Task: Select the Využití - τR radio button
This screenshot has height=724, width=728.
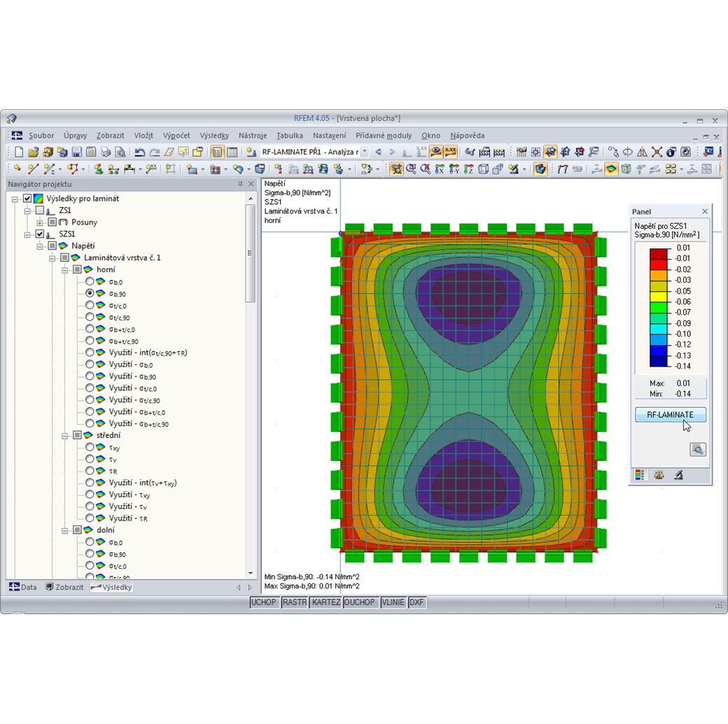Action: (x=90, y=518)
